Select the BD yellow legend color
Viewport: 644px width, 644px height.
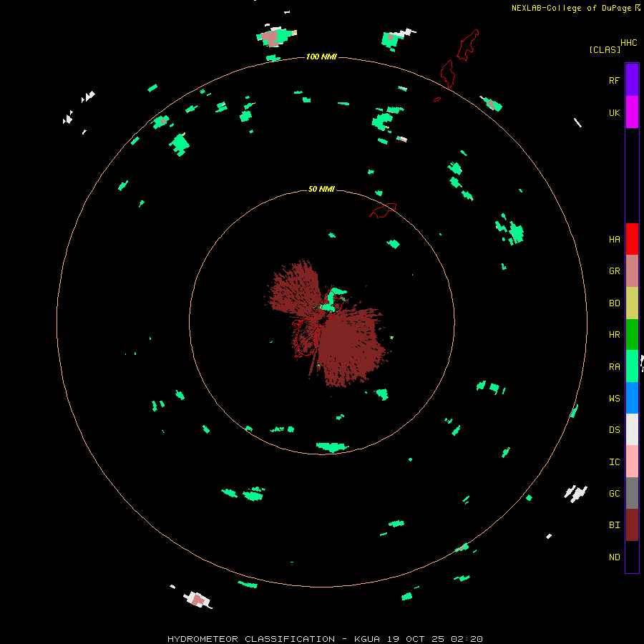[632, 303]
